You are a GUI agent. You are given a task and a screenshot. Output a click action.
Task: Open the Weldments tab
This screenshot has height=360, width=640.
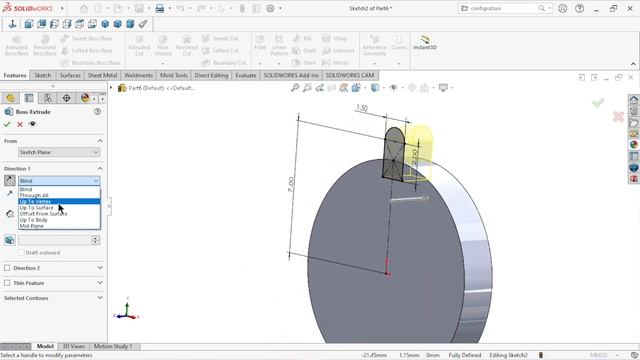[x=138, y=76]
